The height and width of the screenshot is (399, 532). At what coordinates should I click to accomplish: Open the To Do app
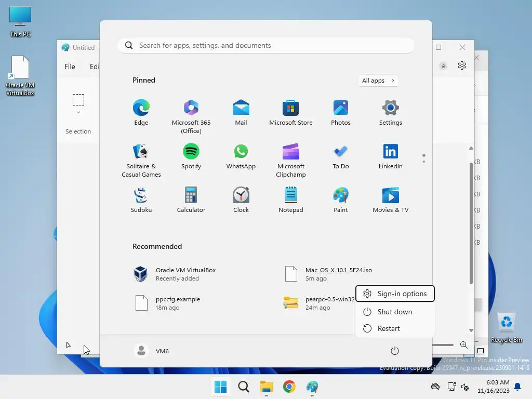(x=341, y=156)
